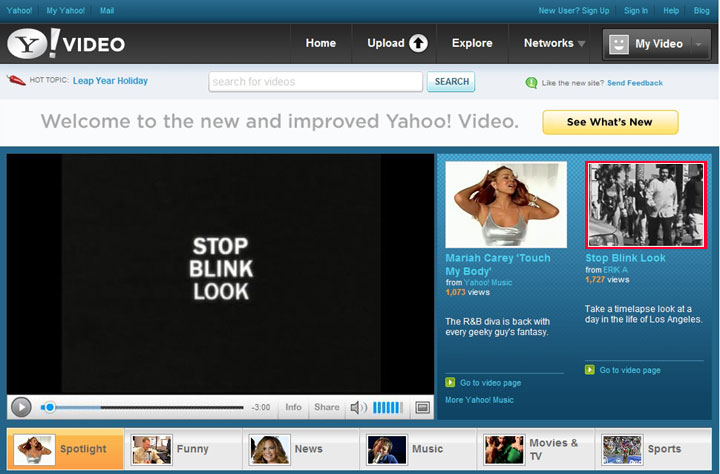
Task: Click New User? Sign Up link
Action: point(574,11)
